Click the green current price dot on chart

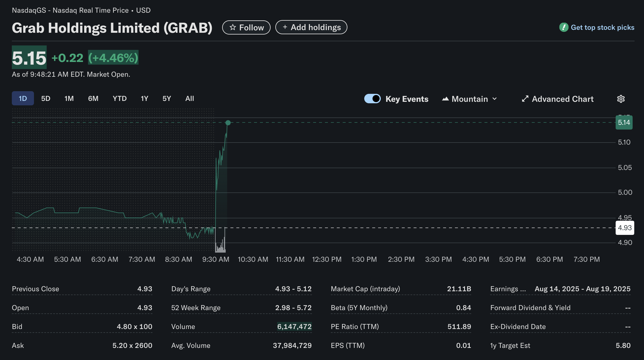(x=228, y=123)
